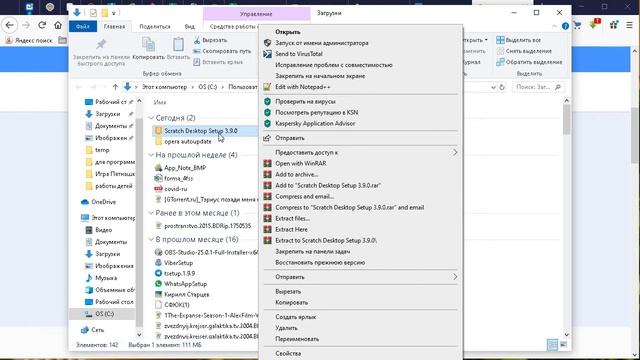The height and width of the screenshot is (360, 640).
Task: Click browser back button behind Explorer
Action: click(x=9, y=25)
